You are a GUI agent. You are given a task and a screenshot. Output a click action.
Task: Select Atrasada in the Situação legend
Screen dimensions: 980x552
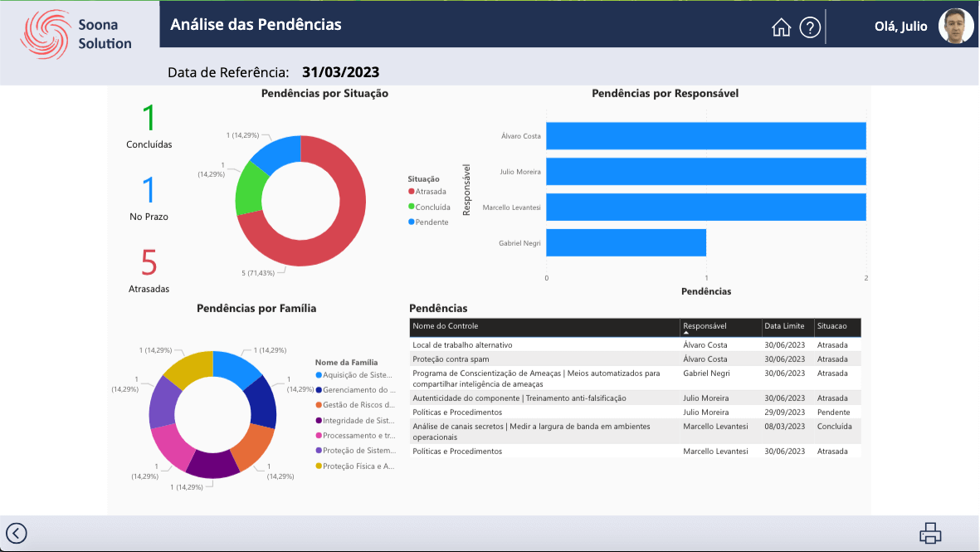(x=430, y=192)
